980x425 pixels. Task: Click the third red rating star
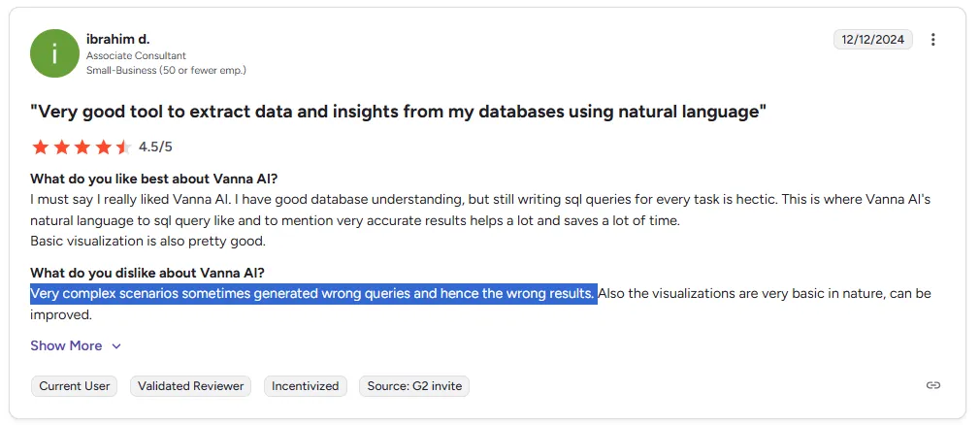(82, 147)
